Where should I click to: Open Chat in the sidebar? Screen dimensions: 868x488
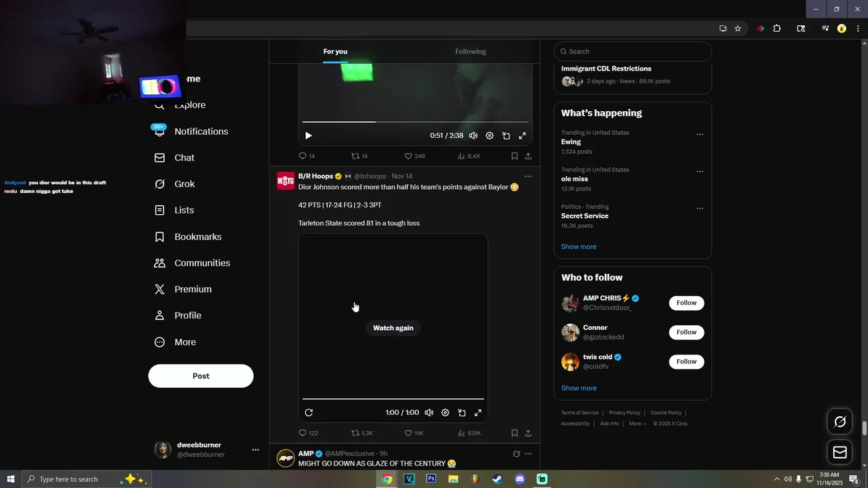[174, 158]
